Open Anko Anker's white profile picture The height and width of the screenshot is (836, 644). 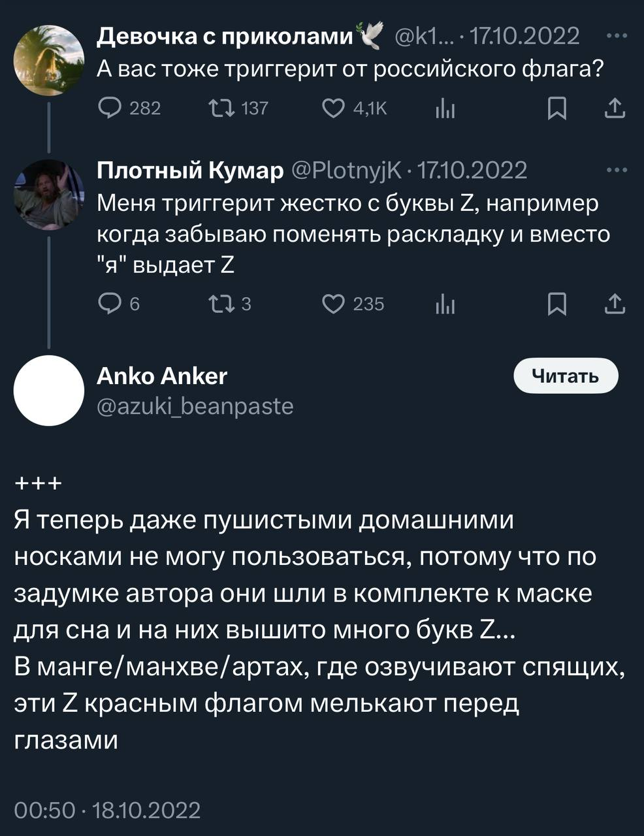pos(49,391)
